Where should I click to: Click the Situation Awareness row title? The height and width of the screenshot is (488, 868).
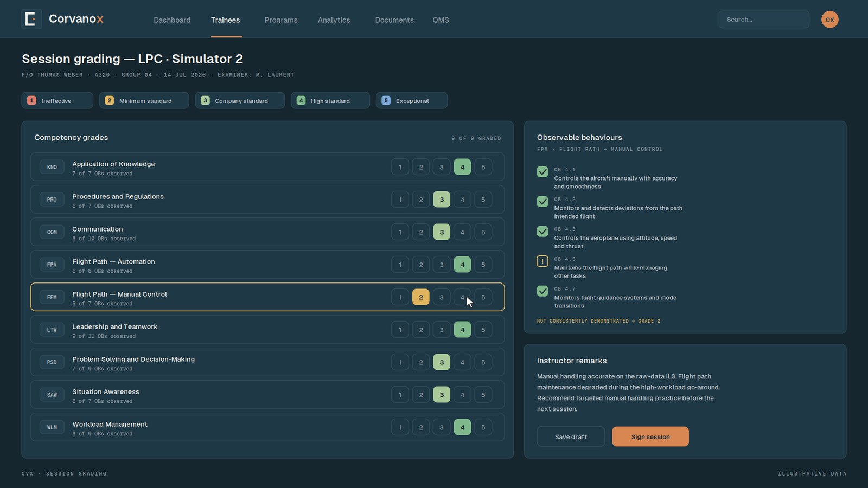tap(106, 391)
